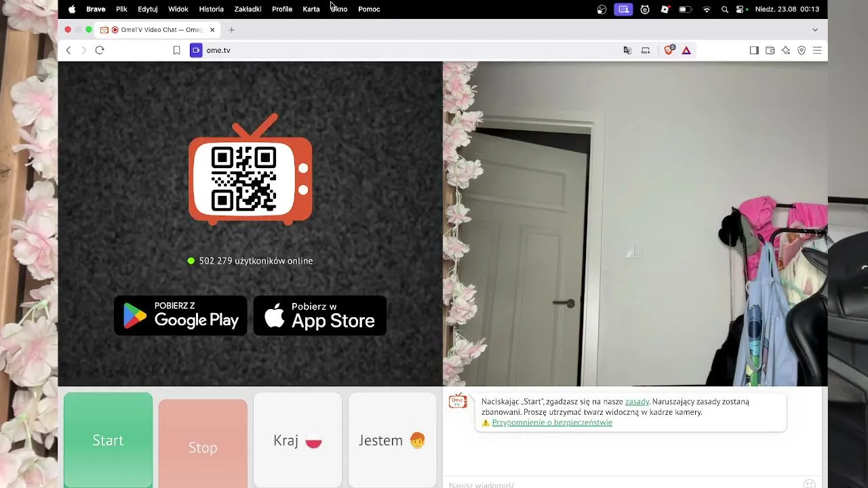Screen dimensions: 868x488
Task: Click the Stop button
Action: [203, 444]
